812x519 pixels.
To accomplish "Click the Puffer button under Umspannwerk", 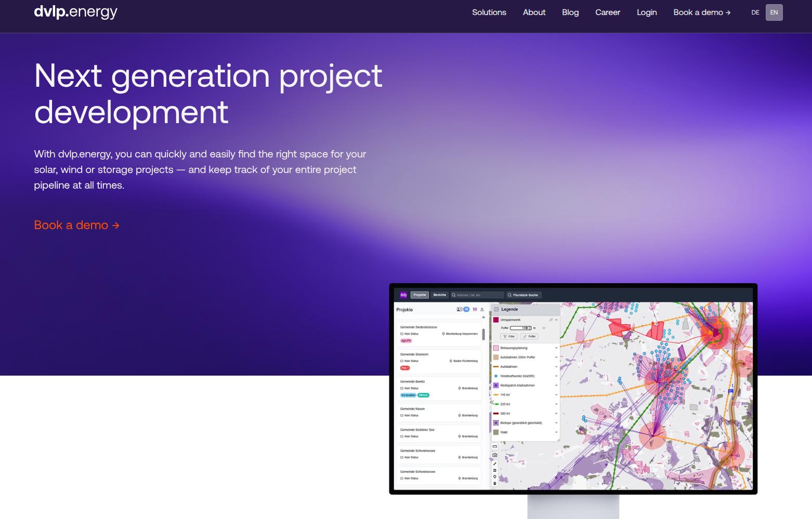I will tap(529, 336).
